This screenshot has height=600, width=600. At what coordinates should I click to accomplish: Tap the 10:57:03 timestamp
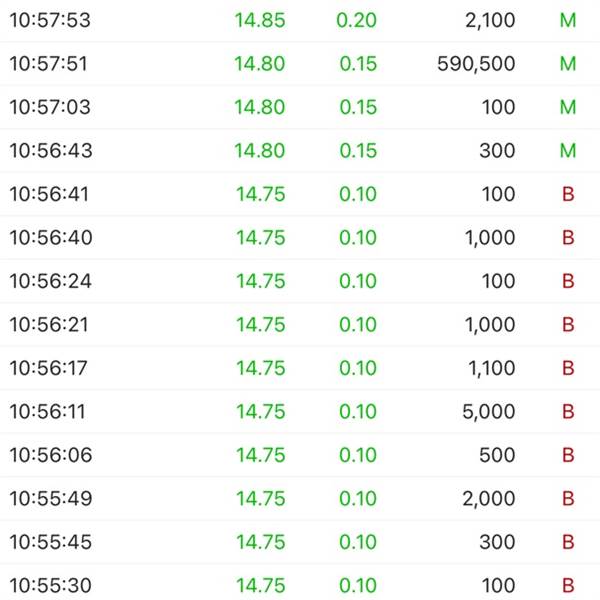[x=49, y=108]
